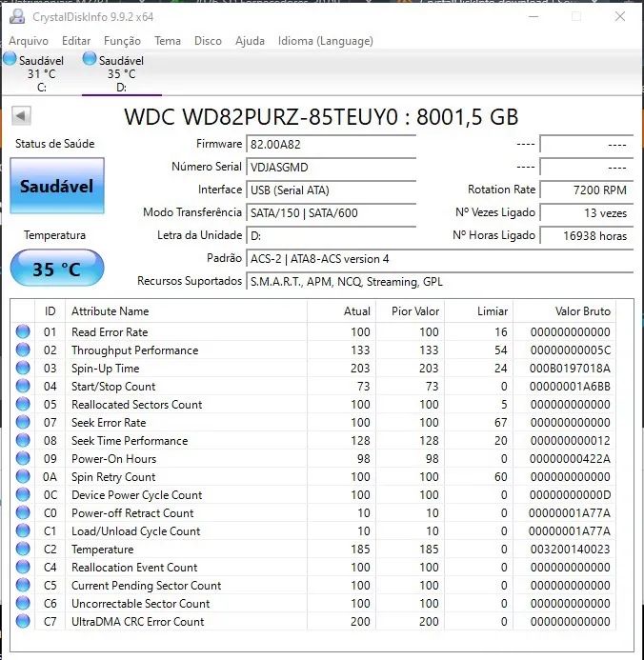Click the Valor Bruto column header
Image resolution: width=644 pixels, height=660 pixels.
564,311
